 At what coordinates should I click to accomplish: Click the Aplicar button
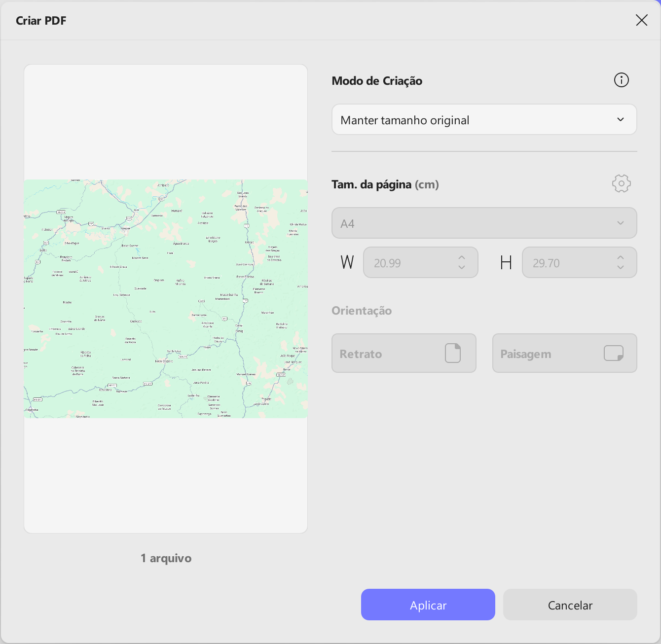click(428, 605)
